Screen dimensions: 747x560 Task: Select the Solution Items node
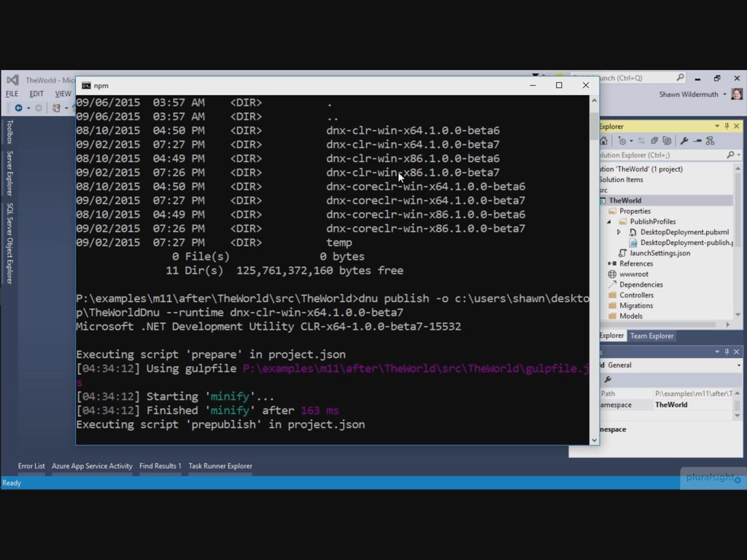coord(622,179)
